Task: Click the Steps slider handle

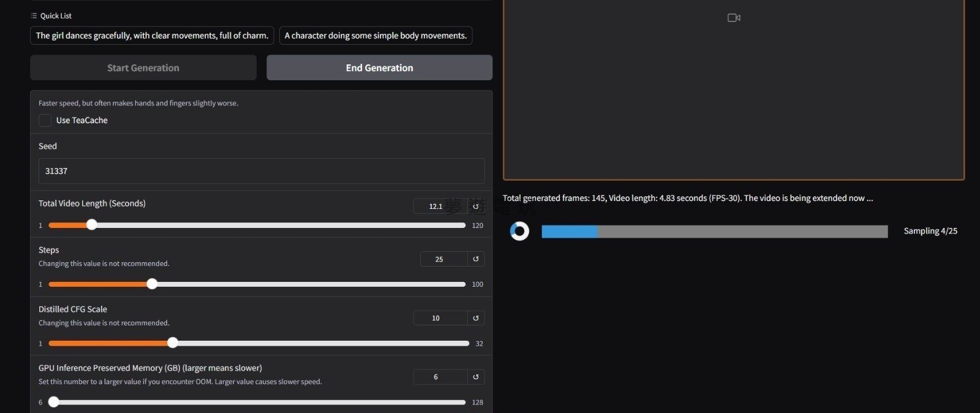Action: coord(152,284)
